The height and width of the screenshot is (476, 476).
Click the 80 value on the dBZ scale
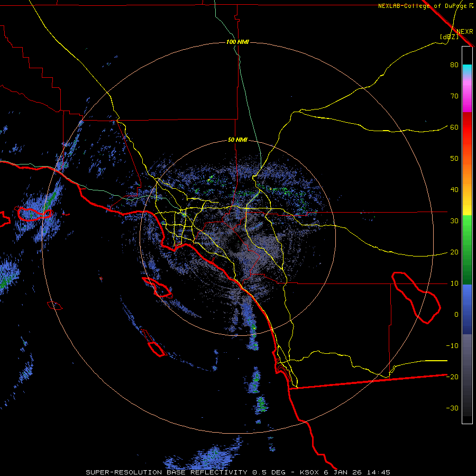[x=454, y=65]
